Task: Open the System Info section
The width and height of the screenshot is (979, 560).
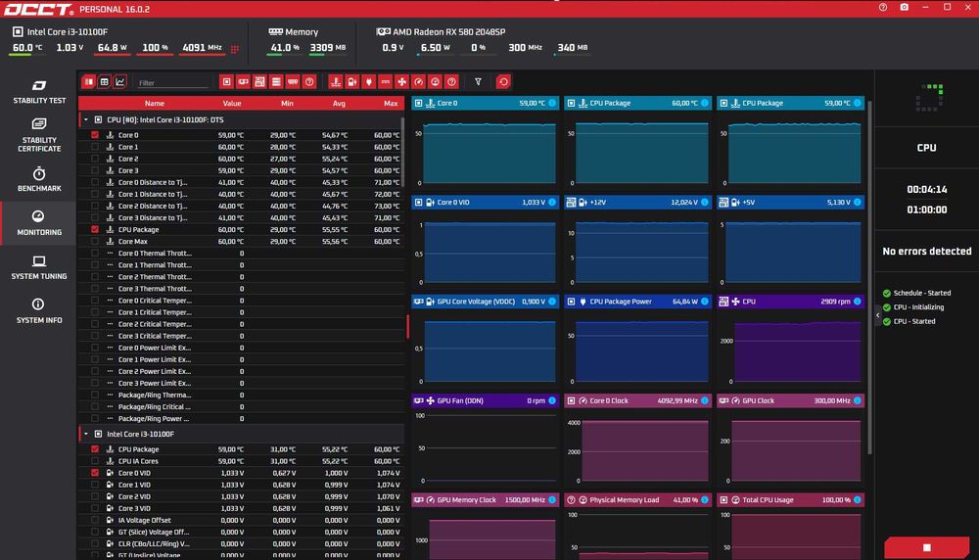Action: (x=39, y=311)
